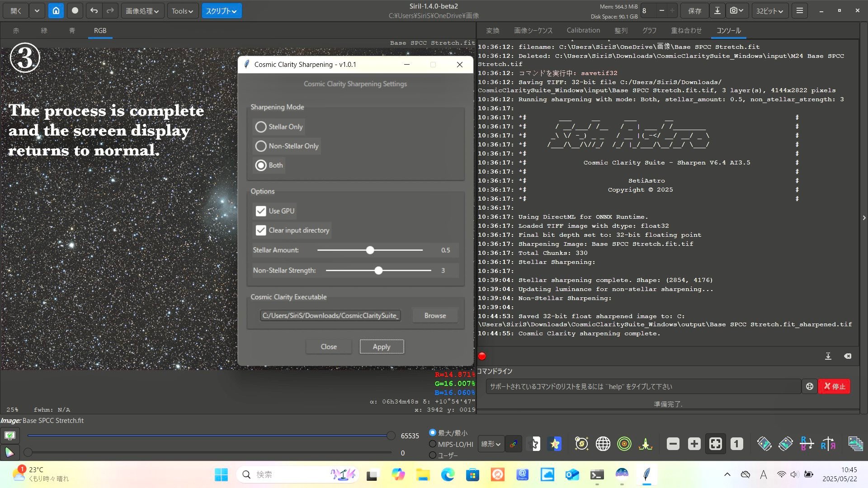
Task: Open the hamburger main menu
Action: click(x=799, y=11)
